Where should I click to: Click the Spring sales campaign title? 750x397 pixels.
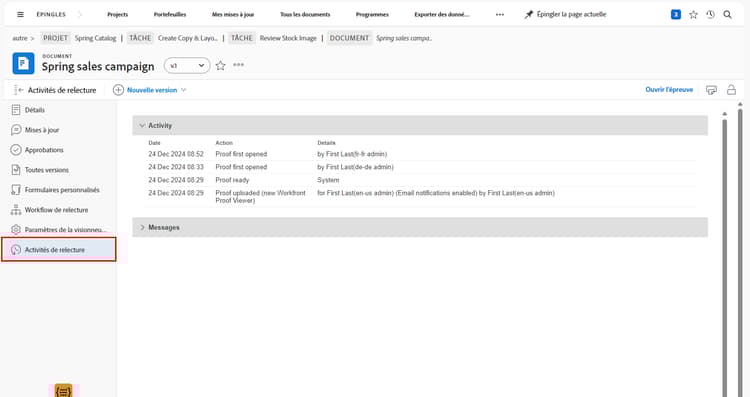98,66
